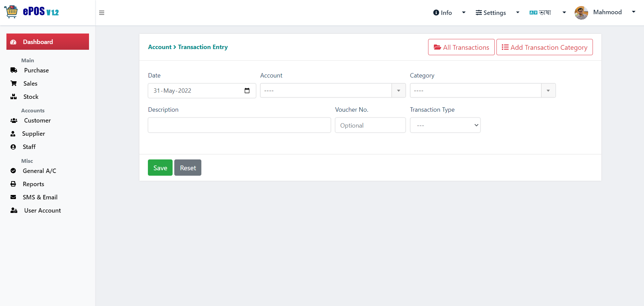
Task: Click the boxes icon beside Stock
Action: (14, 97)
